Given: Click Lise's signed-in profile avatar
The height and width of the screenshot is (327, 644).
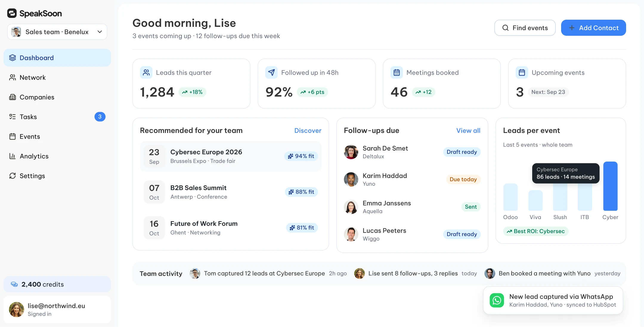Looking at the screenshot, I should [17, 309].
